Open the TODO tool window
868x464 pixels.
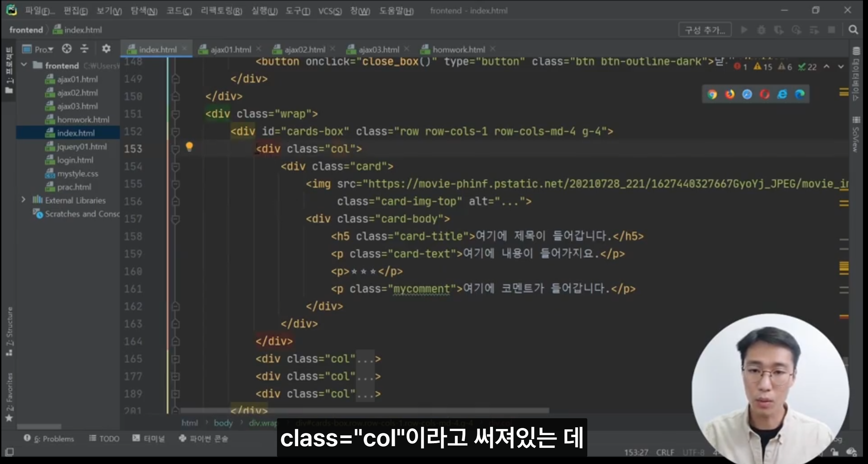coord(104,439)
